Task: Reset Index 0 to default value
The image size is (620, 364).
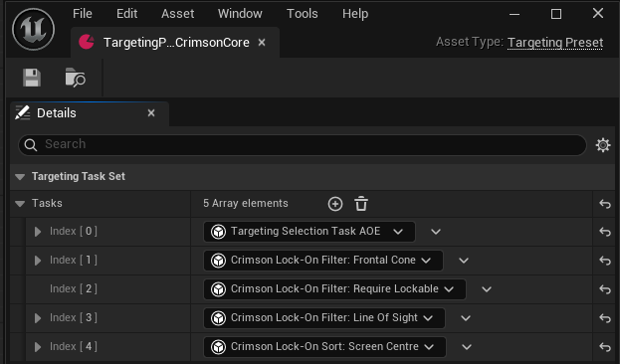Action: click(605, 232)
